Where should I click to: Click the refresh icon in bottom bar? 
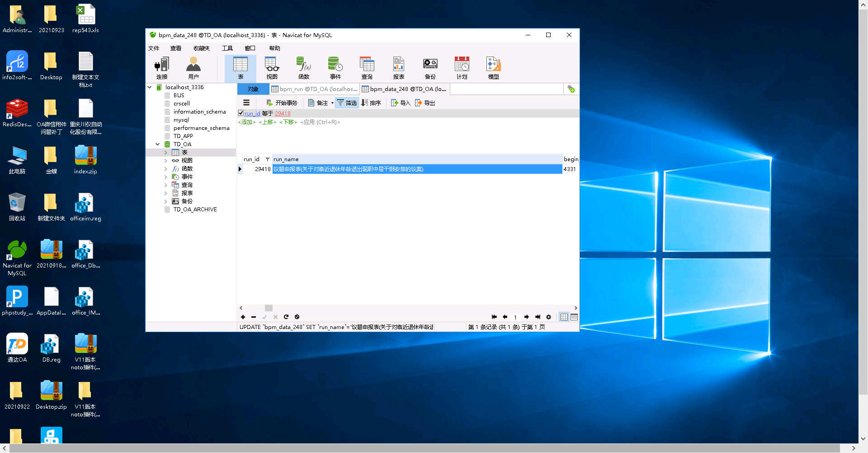tap(286, 317)
